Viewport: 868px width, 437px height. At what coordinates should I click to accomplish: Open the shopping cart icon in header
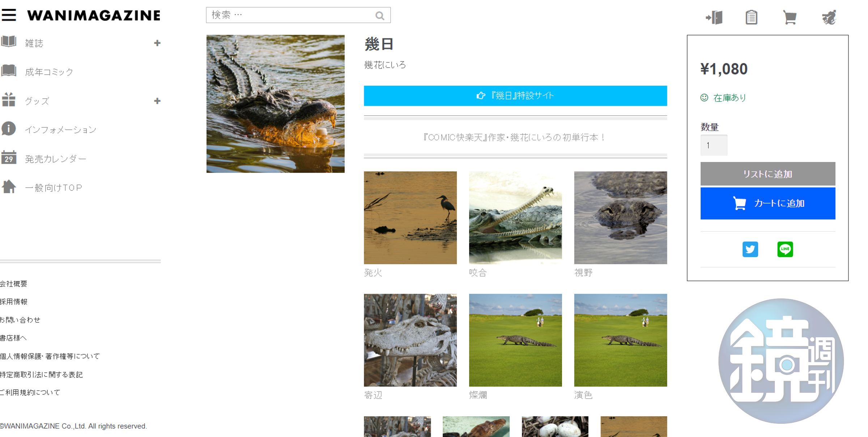point(790,17)
